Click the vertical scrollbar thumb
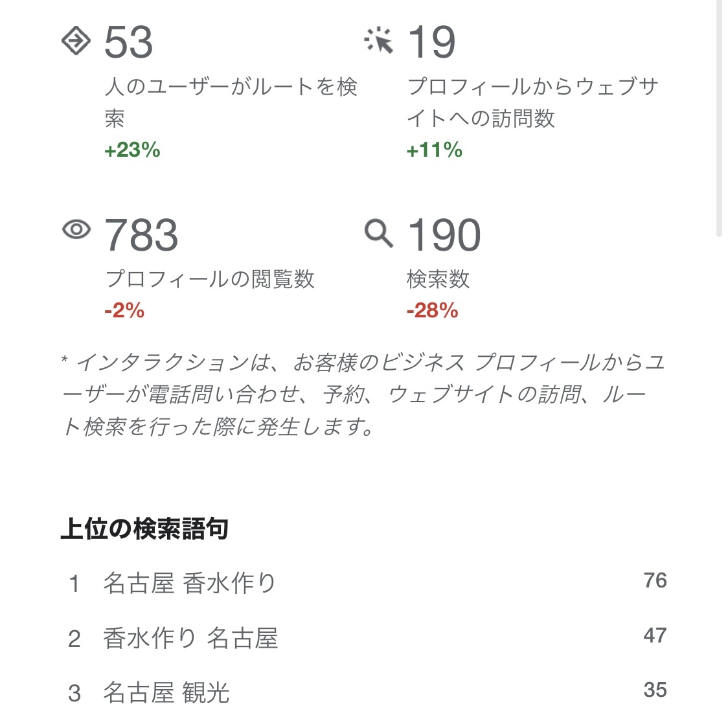 point(719,117)
